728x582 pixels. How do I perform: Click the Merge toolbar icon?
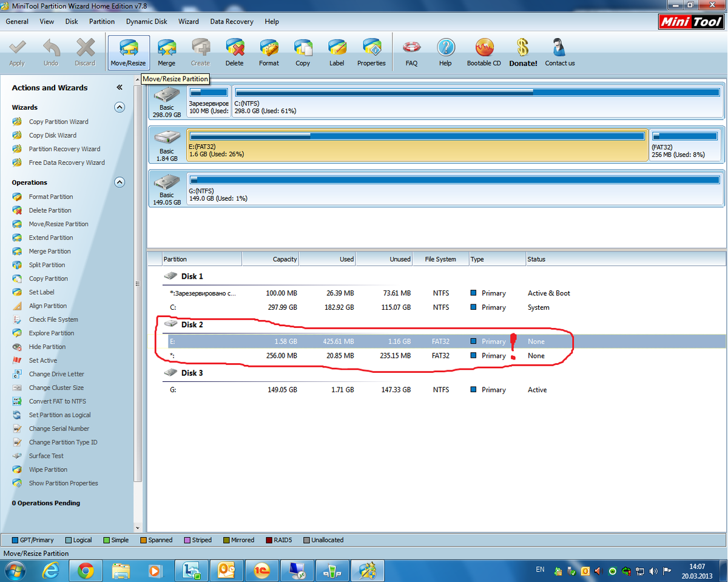166,53
